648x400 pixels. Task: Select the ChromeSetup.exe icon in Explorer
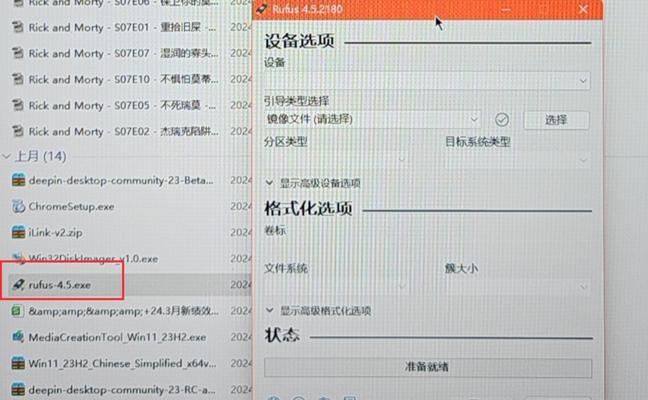tap(18, 206)
